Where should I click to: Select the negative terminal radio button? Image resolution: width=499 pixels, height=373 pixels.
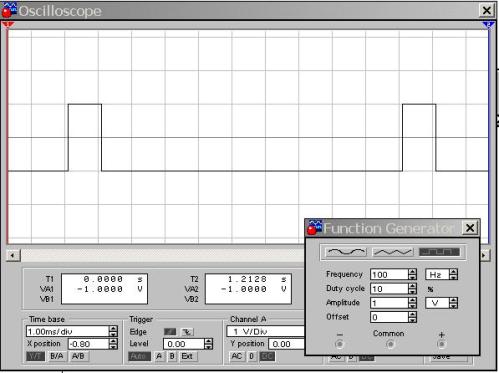(x=340, y=344)
